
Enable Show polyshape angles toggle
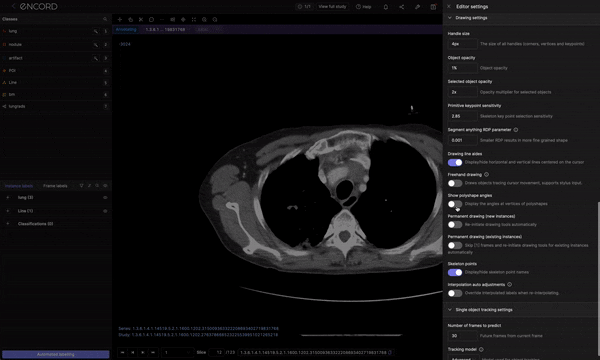(455, 204)
